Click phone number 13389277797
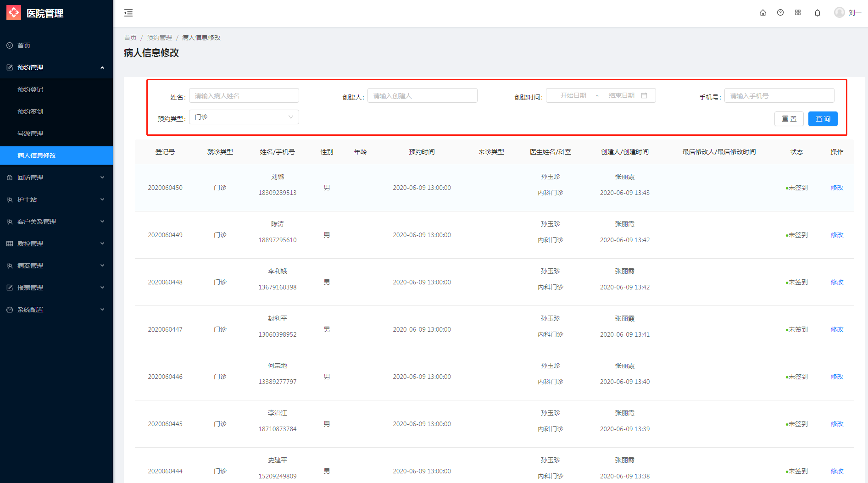Viewport: 868px width, 483px height. (x=278, y=382)
